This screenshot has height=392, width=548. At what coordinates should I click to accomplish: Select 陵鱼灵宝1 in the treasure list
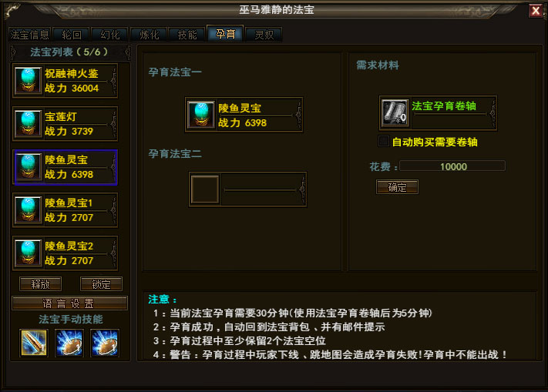click(65, 210)
